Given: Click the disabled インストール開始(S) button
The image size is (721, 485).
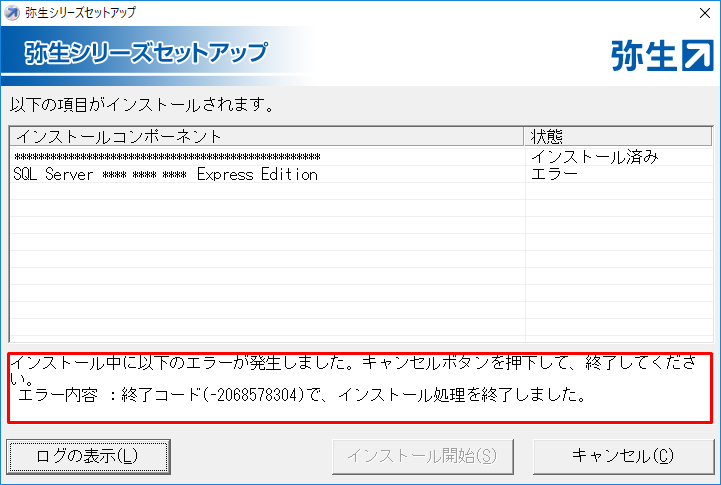Looking at the screenshot, I should 423,456.
